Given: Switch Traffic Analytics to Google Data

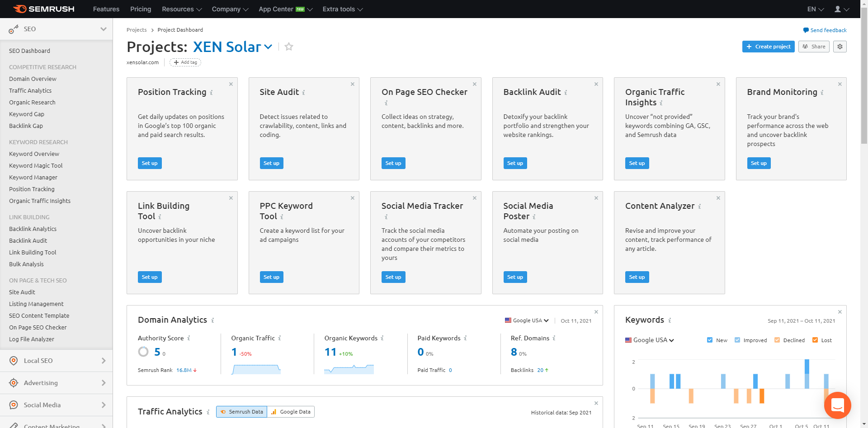Looking at the screenshot, I should point(291,412).
